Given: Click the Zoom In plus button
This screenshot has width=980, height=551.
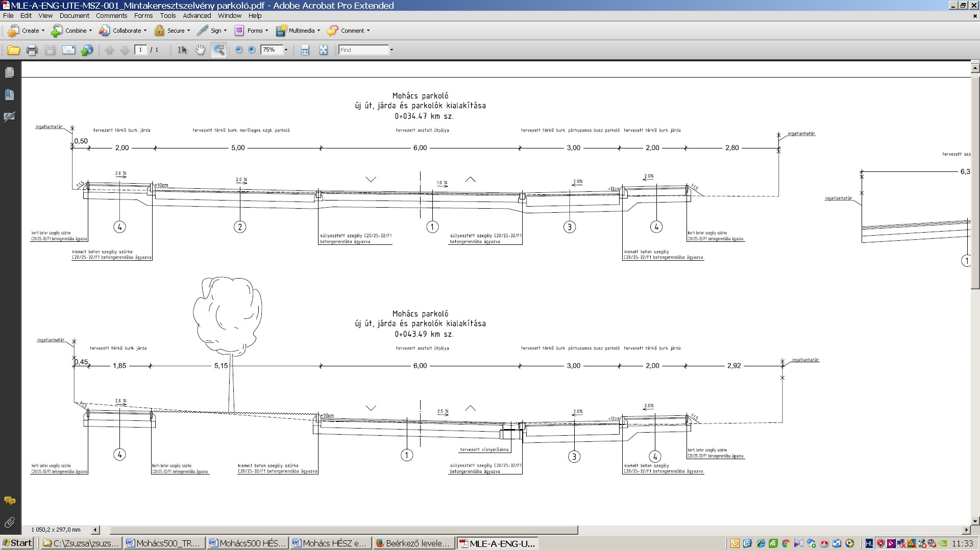Looking at the screenshot, I should tap(252, 49).
